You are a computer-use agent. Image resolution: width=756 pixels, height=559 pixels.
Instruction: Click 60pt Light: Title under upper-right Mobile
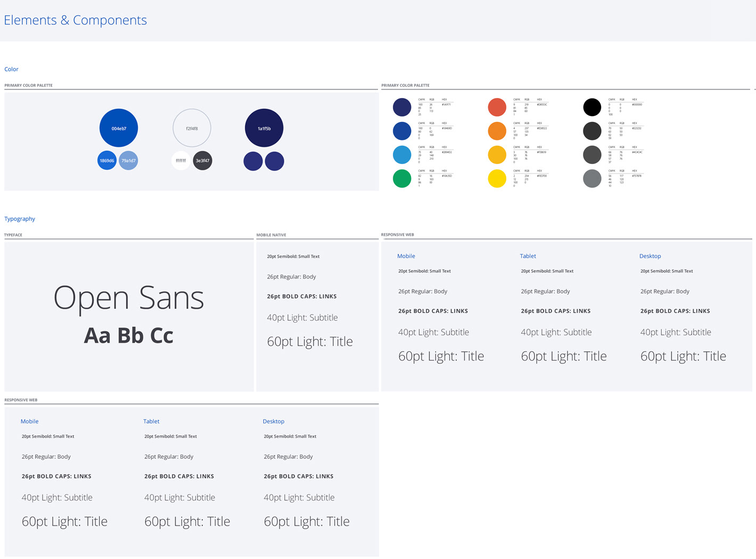[441, 356]
